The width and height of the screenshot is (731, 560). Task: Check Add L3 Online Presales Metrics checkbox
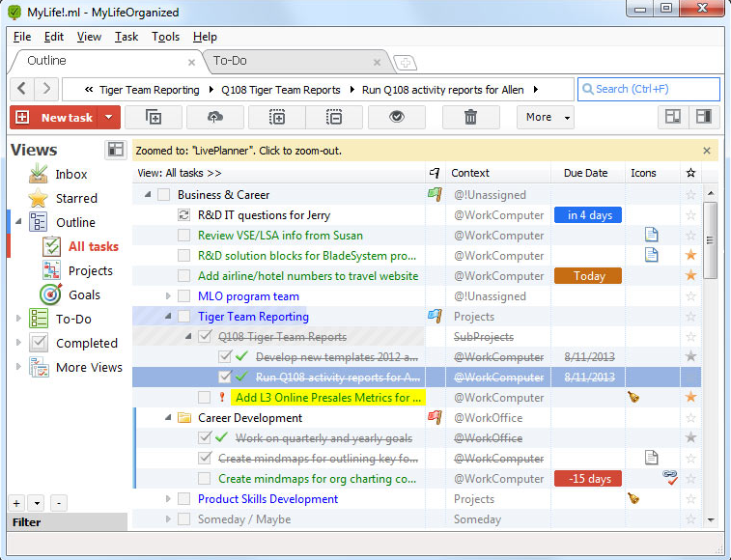click(x=204, y=397)
